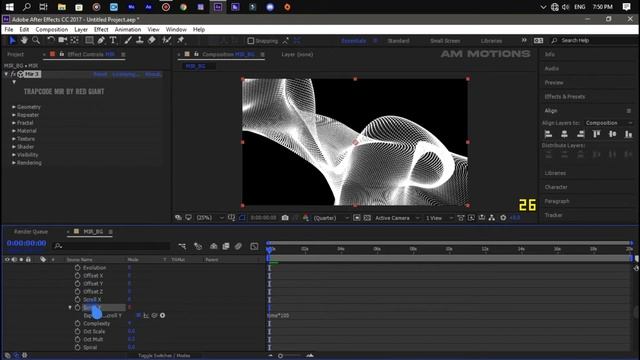Expand the Fractal group
The width and height of the screenshot is (640, 360).
coord(14,123)
